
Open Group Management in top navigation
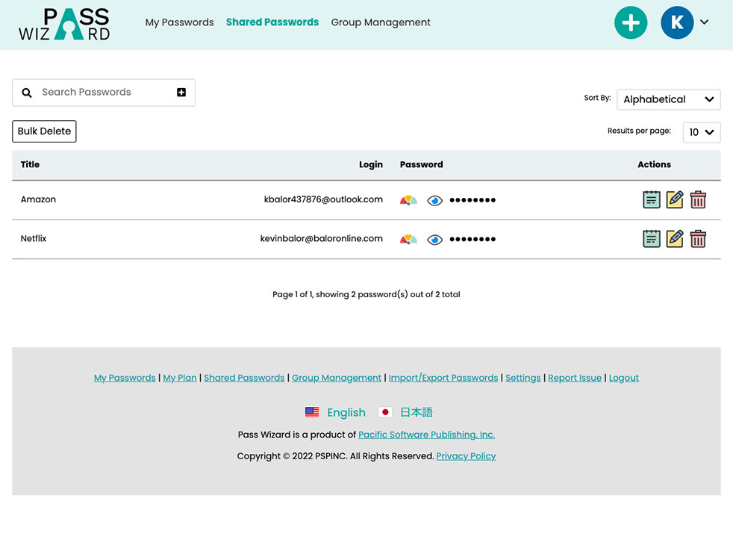point(381,22)
